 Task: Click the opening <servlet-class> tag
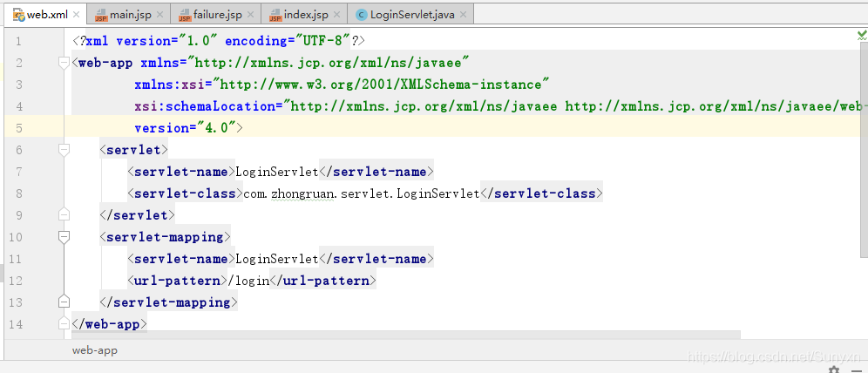tap(186, 193)
